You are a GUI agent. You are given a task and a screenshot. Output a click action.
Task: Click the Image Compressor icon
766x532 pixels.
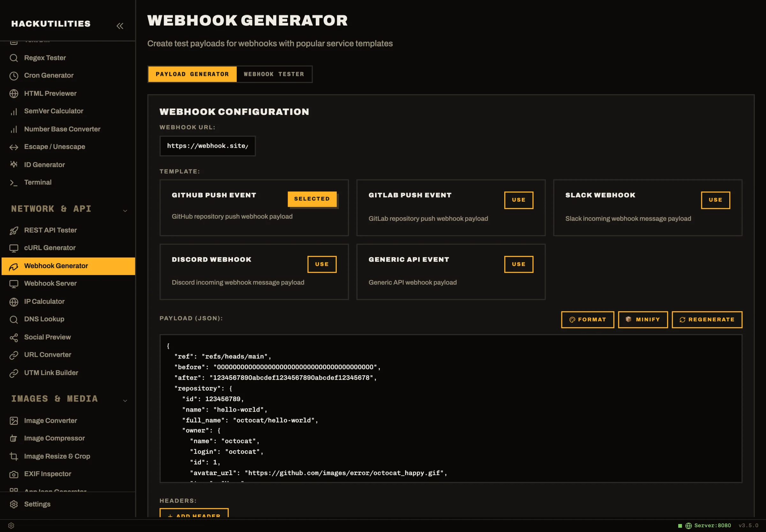tap(14, 438)
